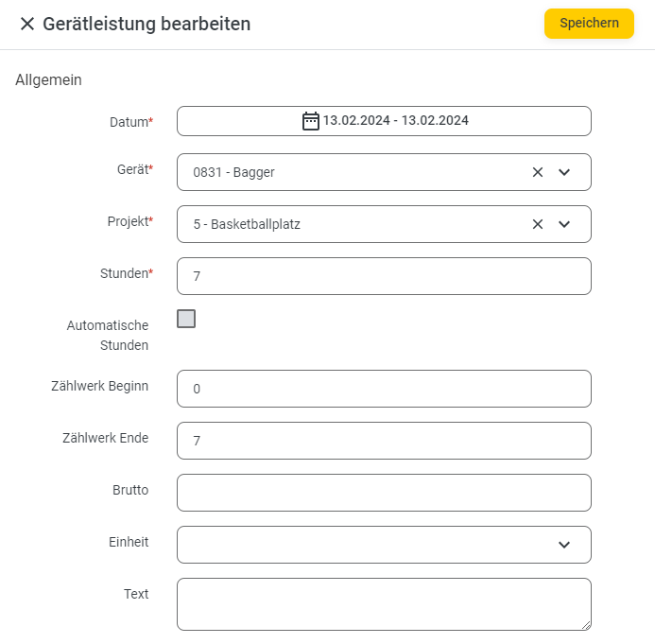655x644 pixels.
Task: Focus the Brutto input field
Action: click(x=384, y=493)
